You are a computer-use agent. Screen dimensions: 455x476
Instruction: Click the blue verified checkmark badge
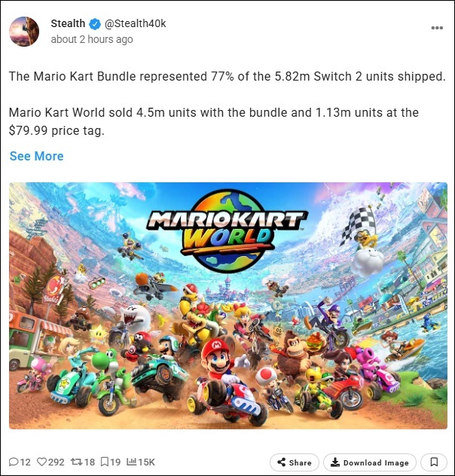point(95,23)
